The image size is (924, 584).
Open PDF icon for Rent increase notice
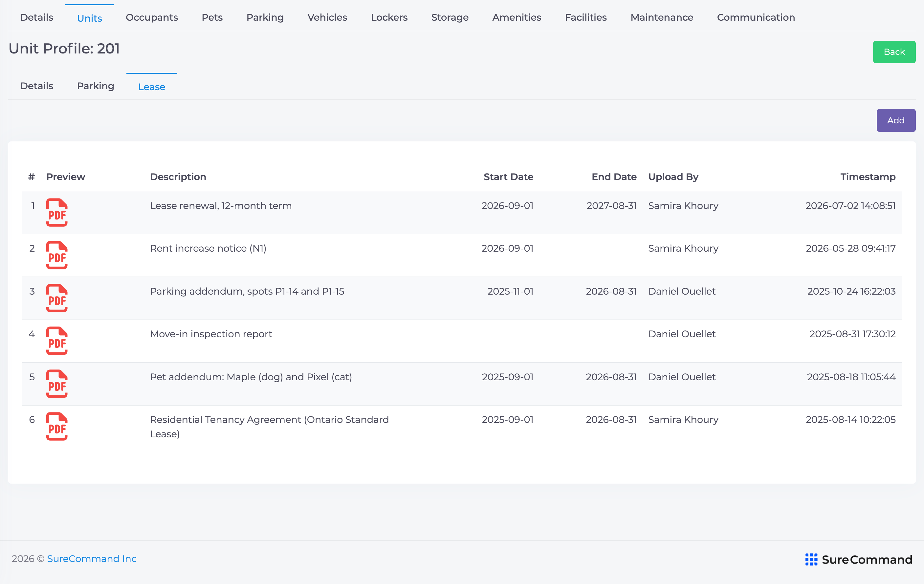point(57,255)
